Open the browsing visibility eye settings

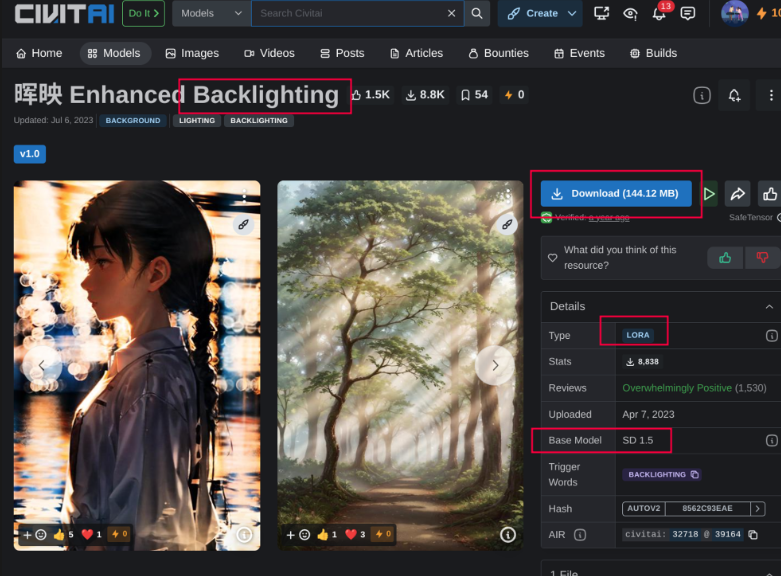[630, 13]
